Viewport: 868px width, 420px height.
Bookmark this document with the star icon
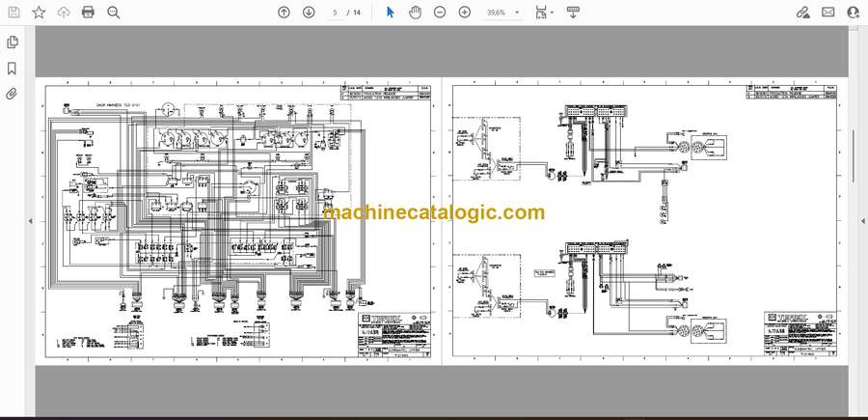[x=39, y=13]
